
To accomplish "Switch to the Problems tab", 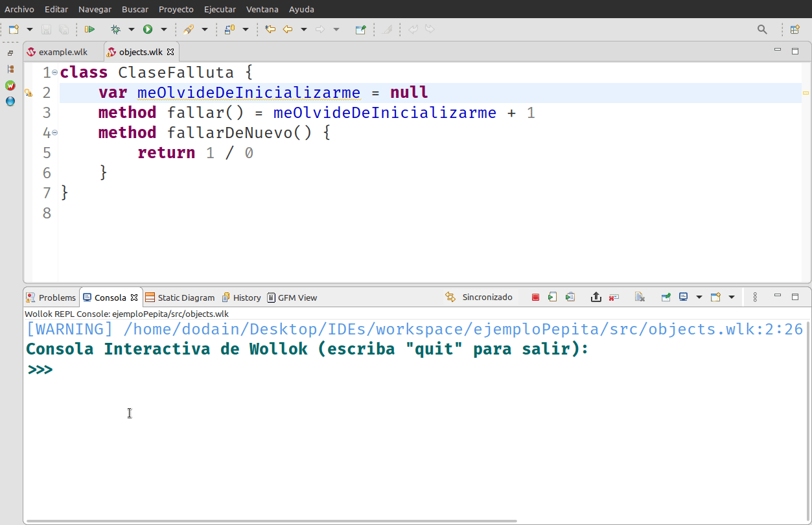I will [51, 297].
